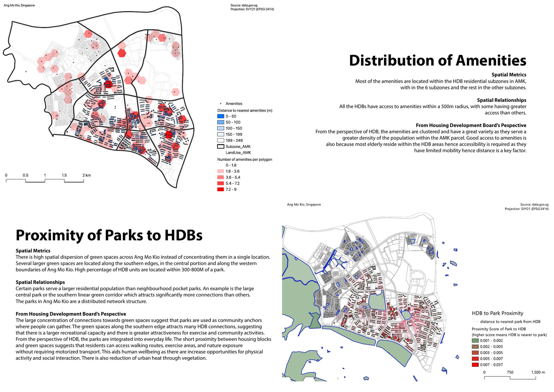Click the 'Distribution of Amenities' title

438,60
